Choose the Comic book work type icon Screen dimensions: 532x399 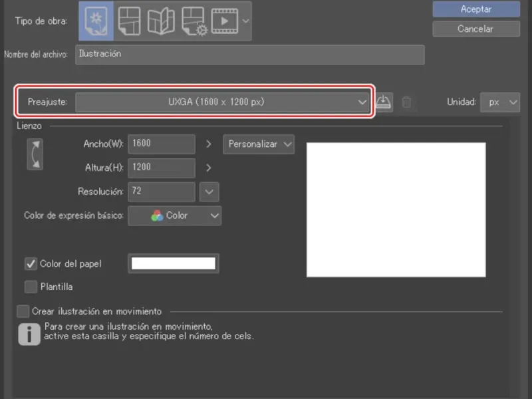[x=161, y=21]
